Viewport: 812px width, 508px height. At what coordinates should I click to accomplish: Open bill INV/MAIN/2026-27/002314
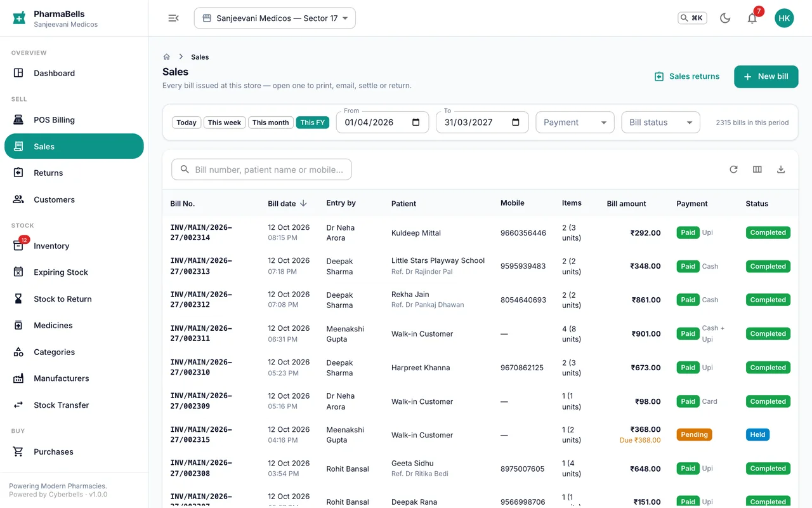click(201, 232)
